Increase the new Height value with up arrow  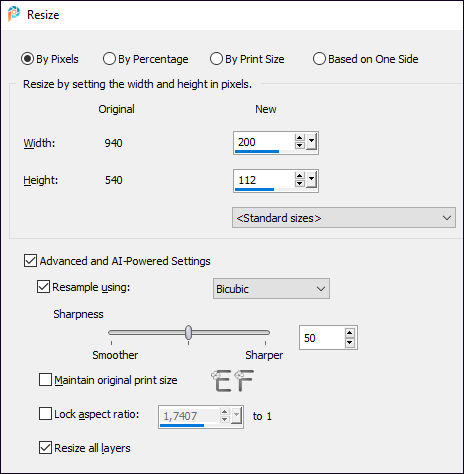coord(300,176)
